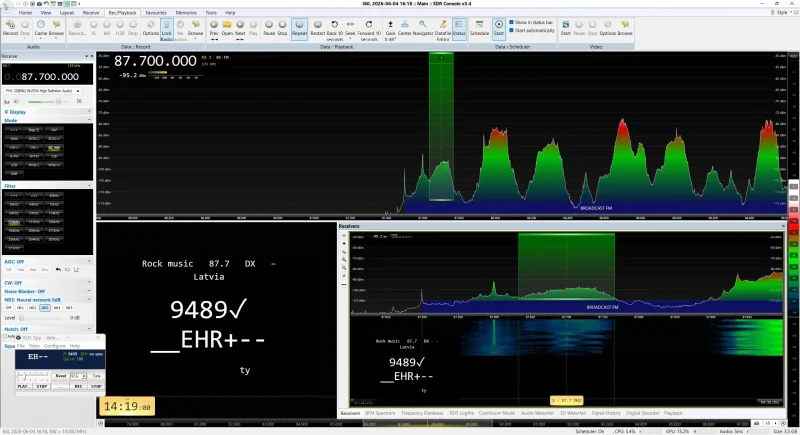Select NR1 noise reduction button
Image resolution: width=800 pixels, height=435 pixels.
pos(20,308)
